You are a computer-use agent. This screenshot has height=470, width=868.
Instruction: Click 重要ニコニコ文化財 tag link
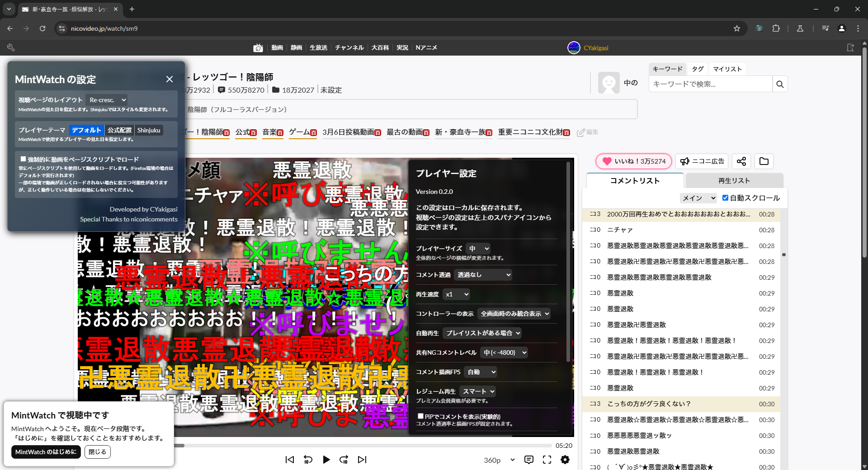pyautogui.click(x=530, y=132)
